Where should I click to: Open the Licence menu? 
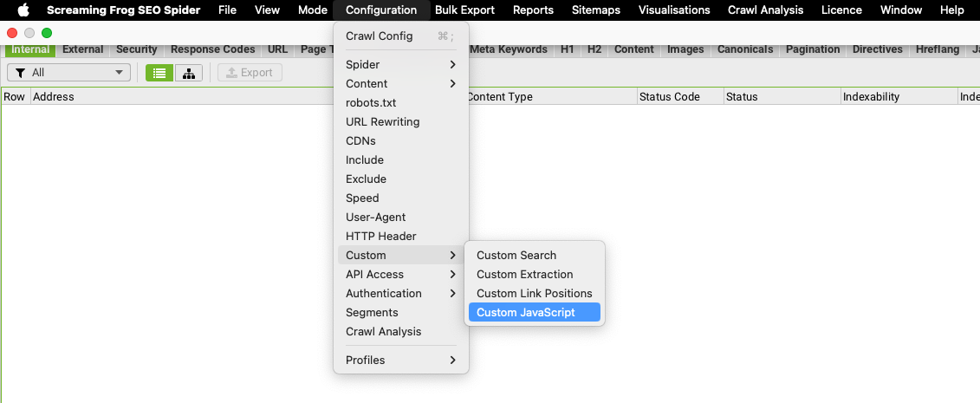(841, 10)
